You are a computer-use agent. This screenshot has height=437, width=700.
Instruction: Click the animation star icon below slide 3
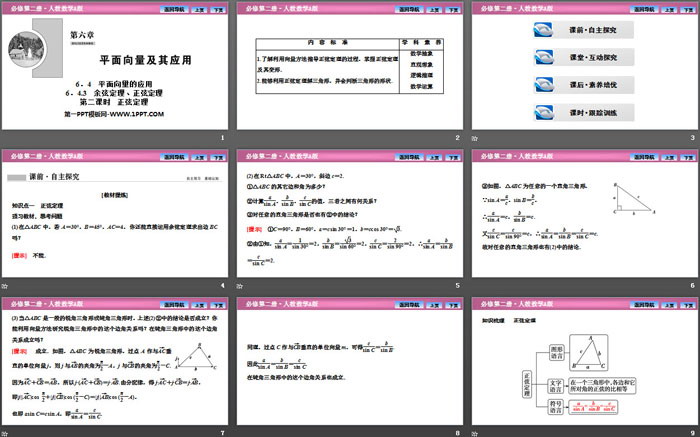475,139
